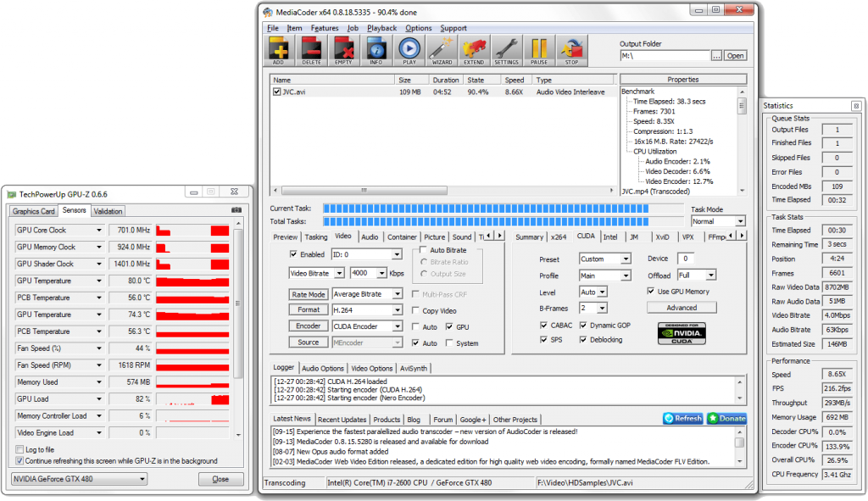The width and height of the screenshot is (868, 501).
Task: Open the NVIDIA GeForce GTX 480 dropdown
Action: [x=79, y=479]
